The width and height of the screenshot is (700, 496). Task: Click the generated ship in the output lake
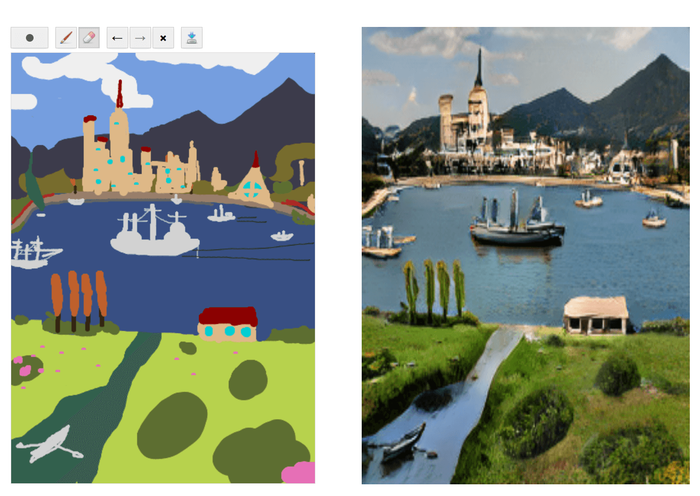(515, 229)
